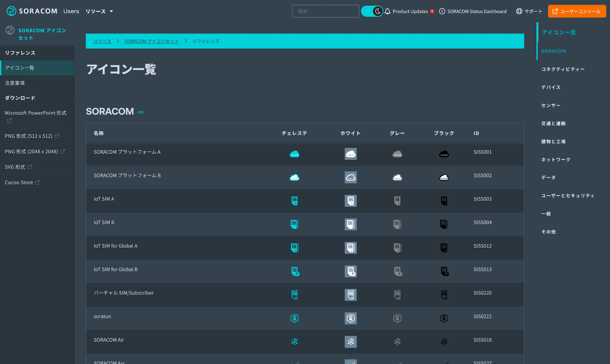Click IoT SIM A white icon
Screen dimensions: 610x364
pyautogui.click(x=351, y=201)
